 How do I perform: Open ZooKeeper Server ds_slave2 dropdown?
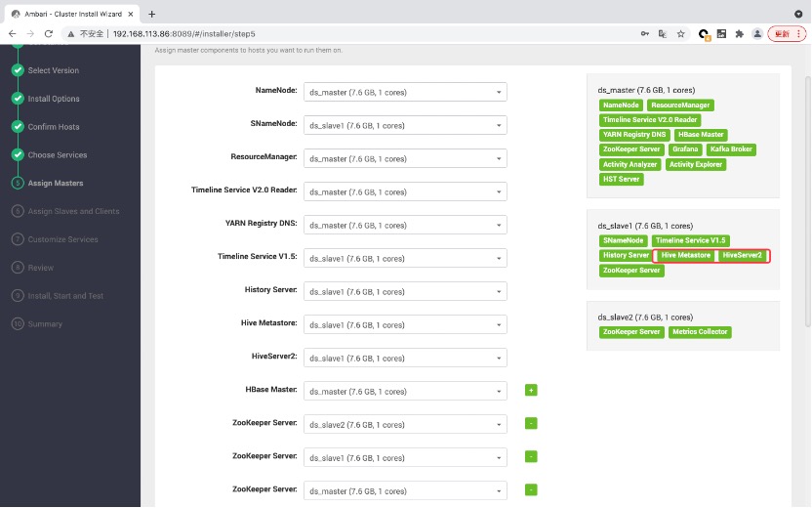(405, 424)
